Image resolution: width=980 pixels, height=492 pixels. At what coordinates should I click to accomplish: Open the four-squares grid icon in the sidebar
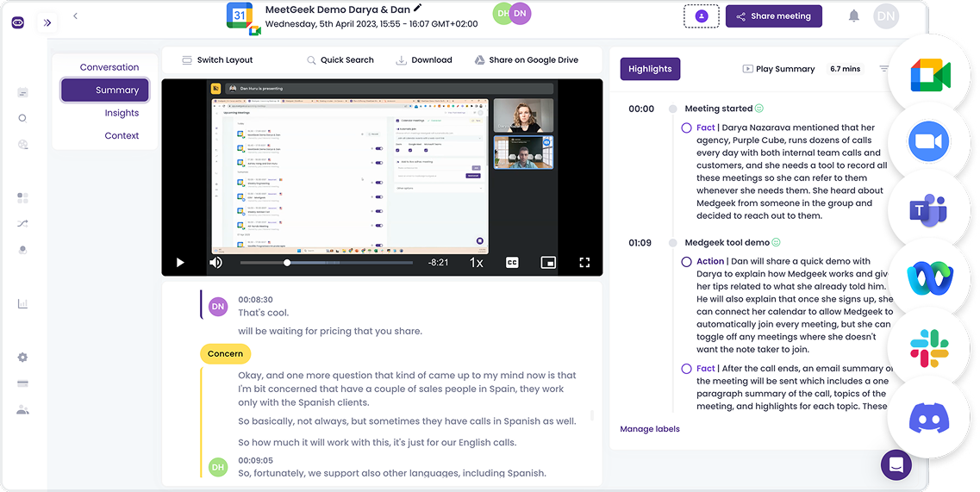(x=22, y=198)
